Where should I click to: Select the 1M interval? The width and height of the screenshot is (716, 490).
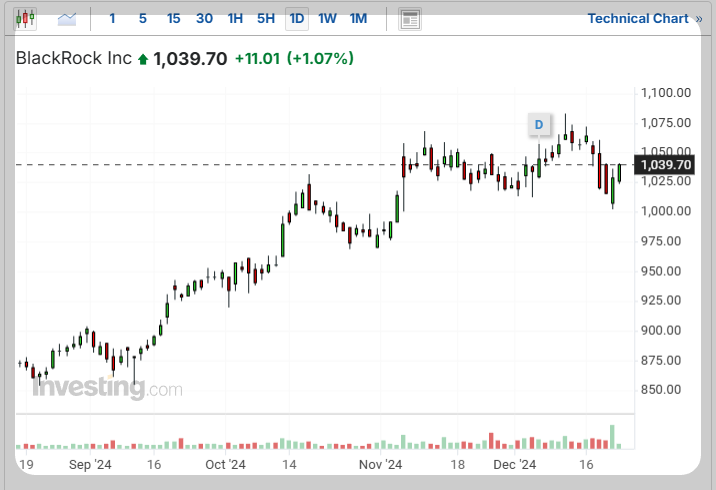pyautogui.click(x=358, y=19)
